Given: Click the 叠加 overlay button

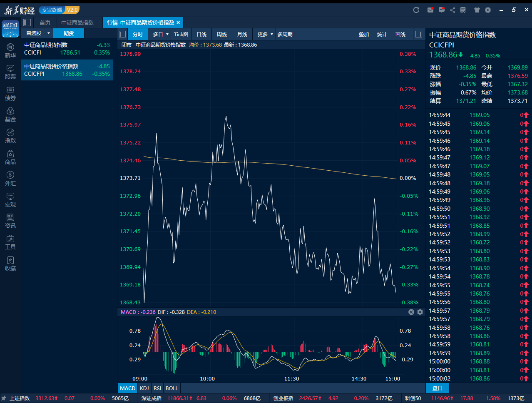Looking at the screenshot, I should tap(364, 34).
